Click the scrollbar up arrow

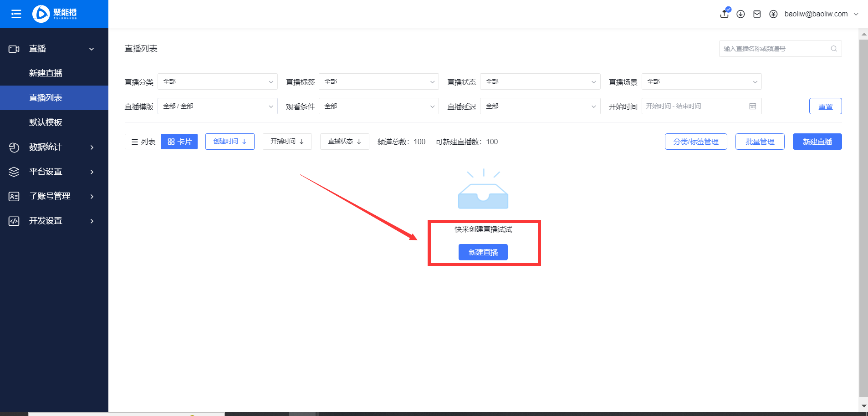863,34
